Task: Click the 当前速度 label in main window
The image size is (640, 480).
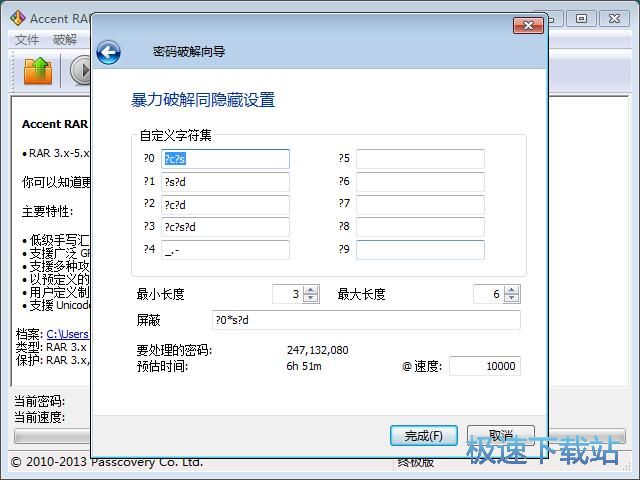Action: (39, 417)
